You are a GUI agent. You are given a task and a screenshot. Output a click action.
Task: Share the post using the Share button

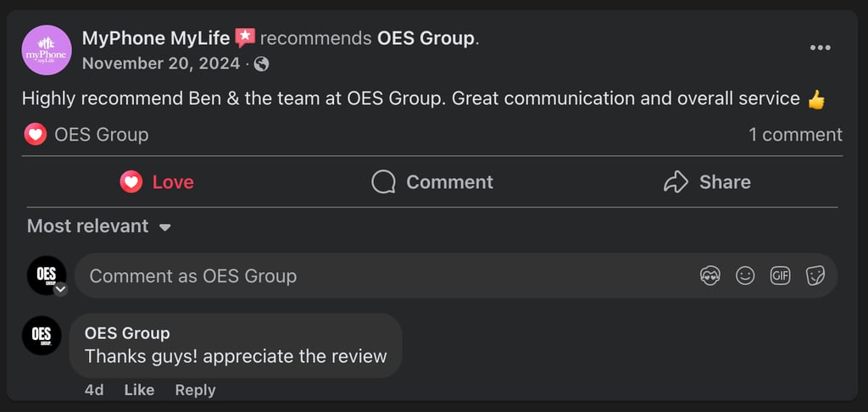707,182
